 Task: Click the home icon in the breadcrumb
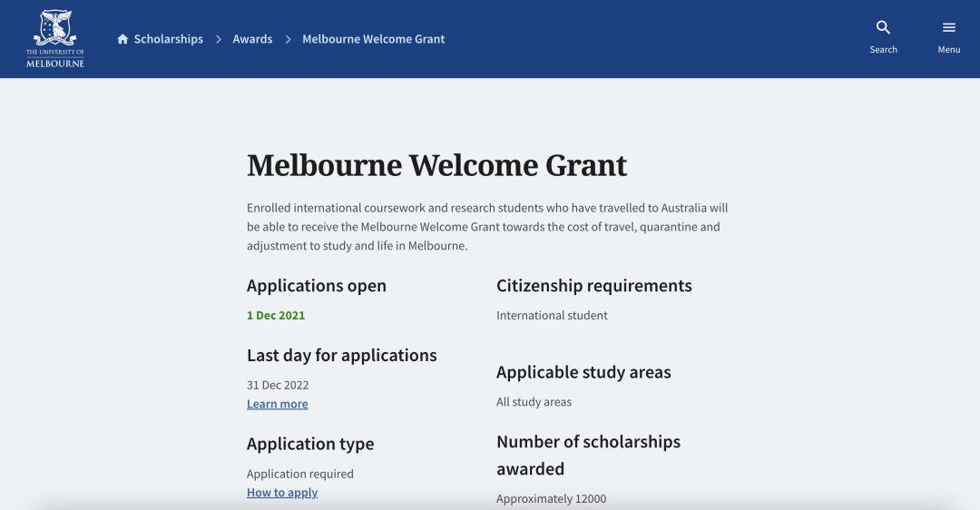[x=122, y=39]
